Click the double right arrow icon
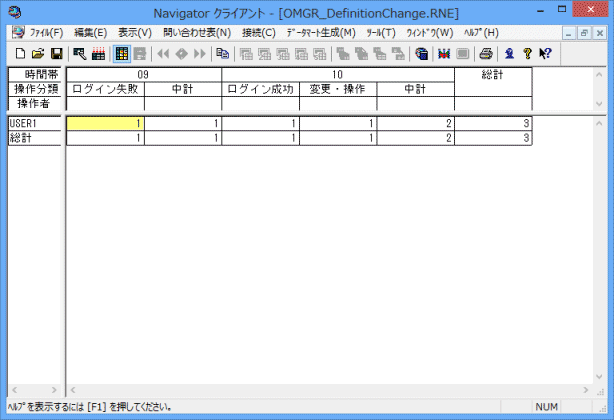Image resolution: width=614 pixels, height=420 pixels. tap(200, 54)
